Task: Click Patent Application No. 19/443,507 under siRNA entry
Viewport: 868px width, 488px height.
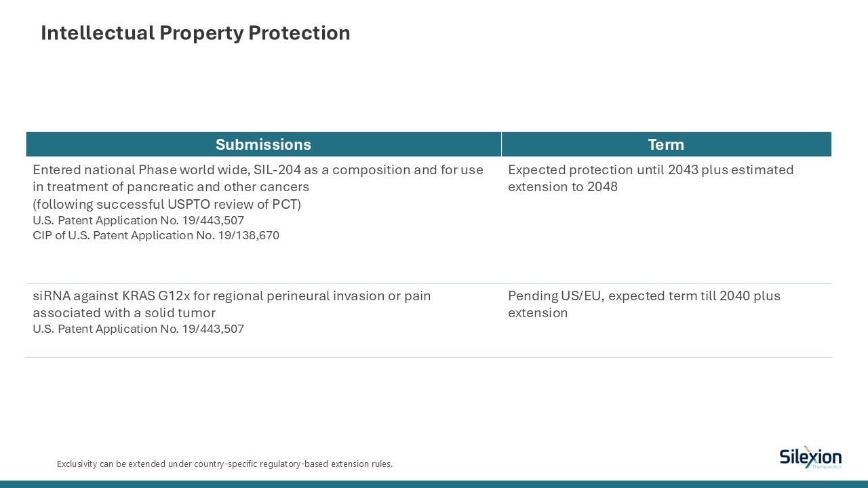Action: [138, 329]
